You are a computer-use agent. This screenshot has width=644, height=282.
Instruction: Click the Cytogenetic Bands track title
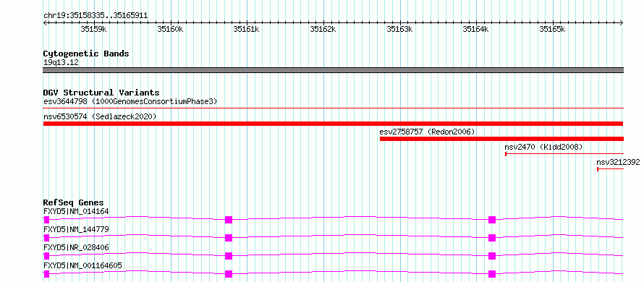pos(86,54)
